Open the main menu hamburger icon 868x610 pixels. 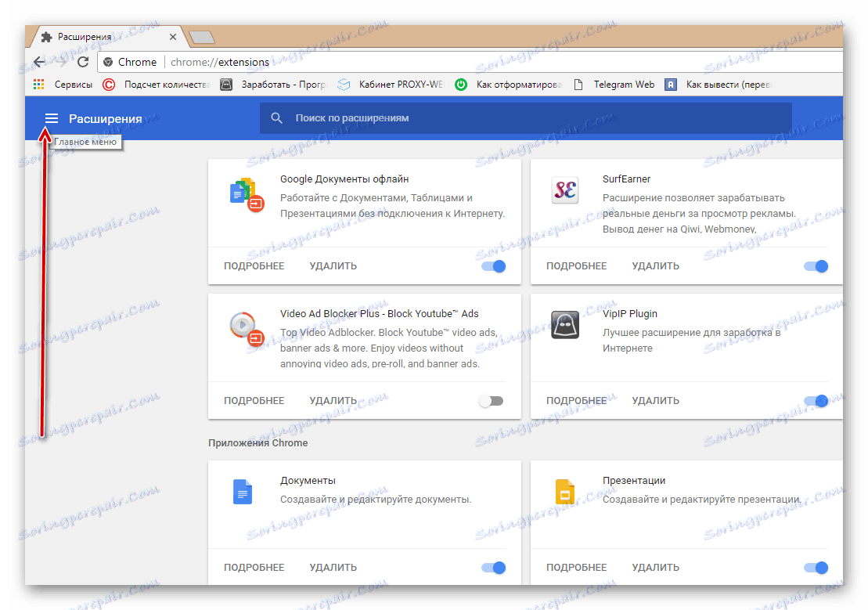click(52, 118)
